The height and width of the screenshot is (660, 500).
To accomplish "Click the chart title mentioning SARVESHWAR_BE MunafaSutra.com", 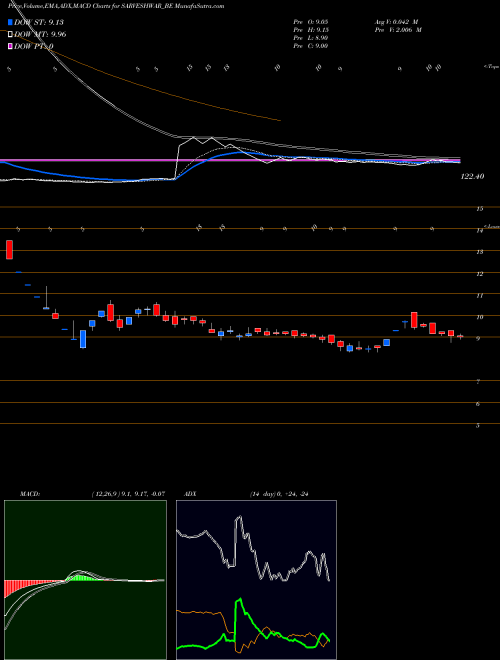I will click(x=116, y=6).
